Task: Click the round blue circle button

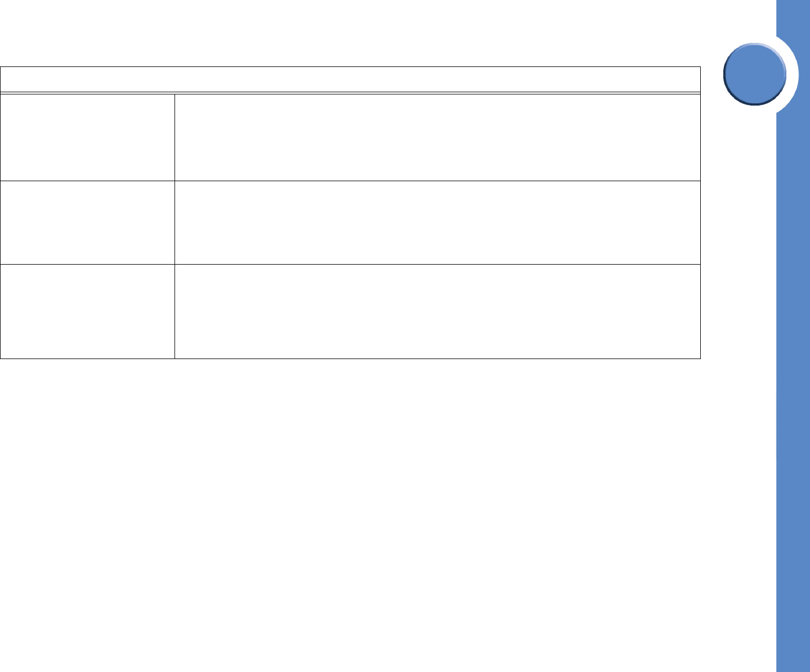Action: 755,74
